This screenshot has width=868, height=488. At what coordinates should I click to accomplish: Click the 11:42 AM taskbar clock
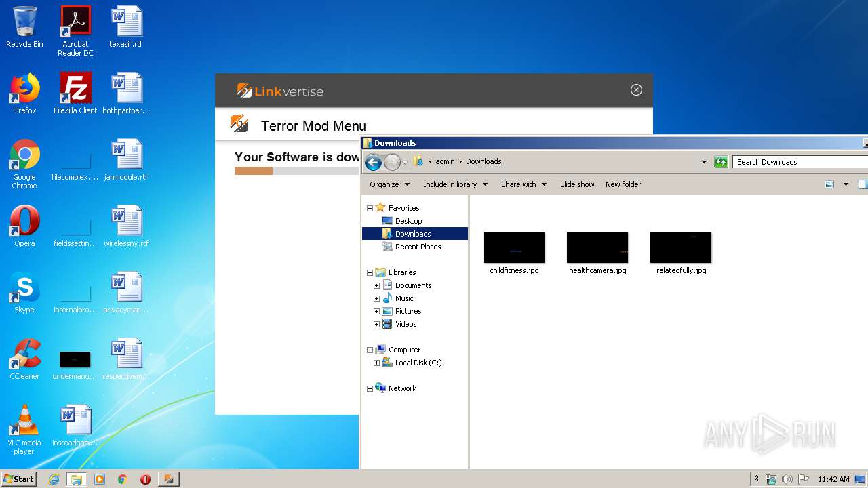pos(833,479)
